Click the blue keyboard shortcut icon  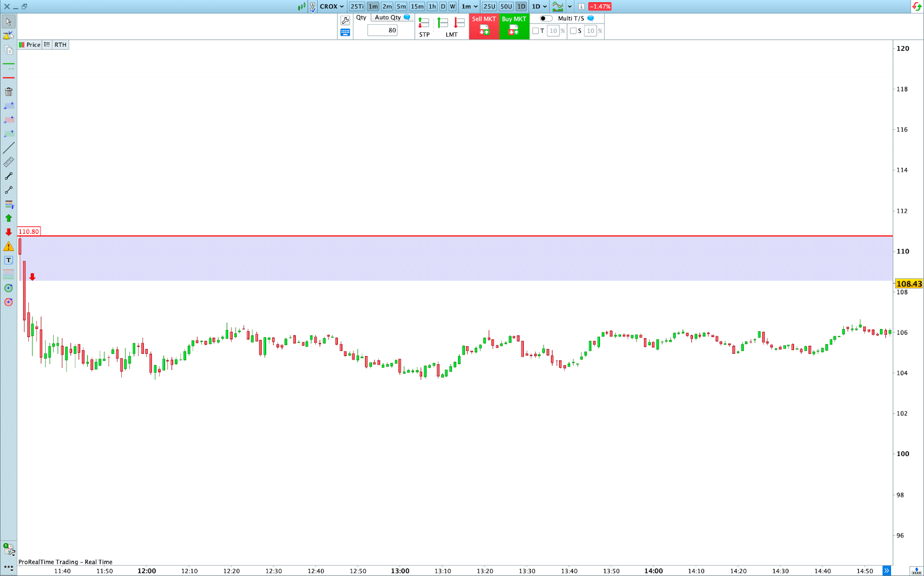pos(345,33)
